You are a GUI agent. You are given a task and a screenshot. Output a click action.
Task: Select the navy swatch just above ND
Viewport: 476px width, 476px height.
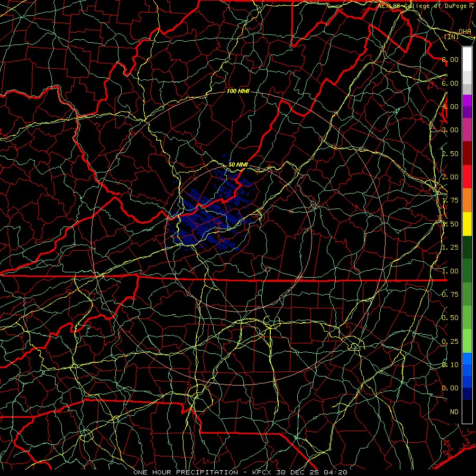click(x=467, y=394)
